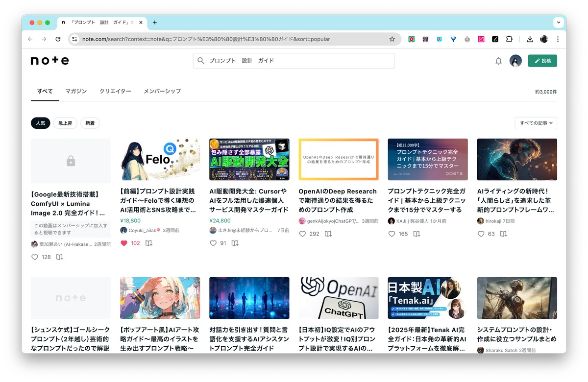Bookmark the AI駆動開発大全 article
The height and width of the screenshot is (382, 588).
click(235, 243)
